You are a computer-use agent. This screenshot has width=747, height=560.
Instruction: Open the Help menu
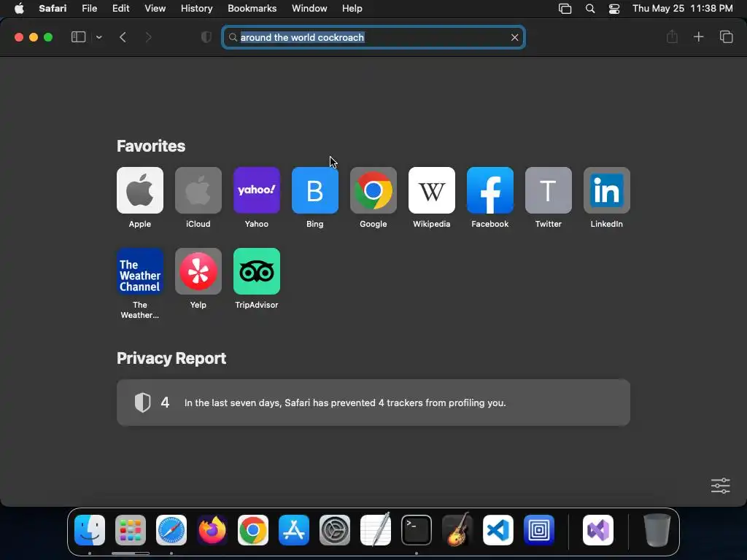tap(352, 9)
